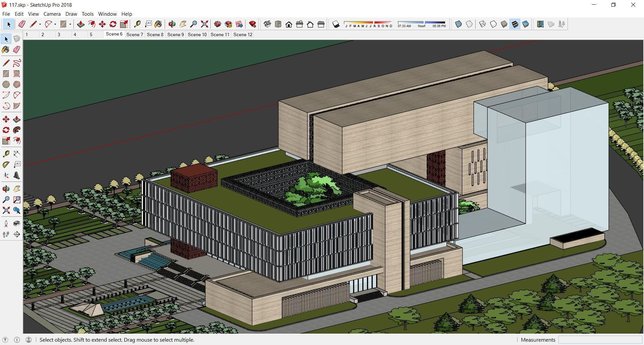Screen dimensions: 644x345
Task: Select the Position Camera tool
Action: tap(6, 224)
